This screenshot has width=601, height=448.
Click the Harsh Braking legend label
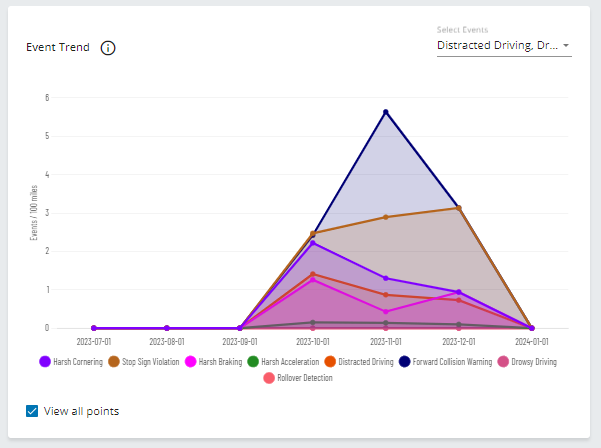click(x=220, y=362)
